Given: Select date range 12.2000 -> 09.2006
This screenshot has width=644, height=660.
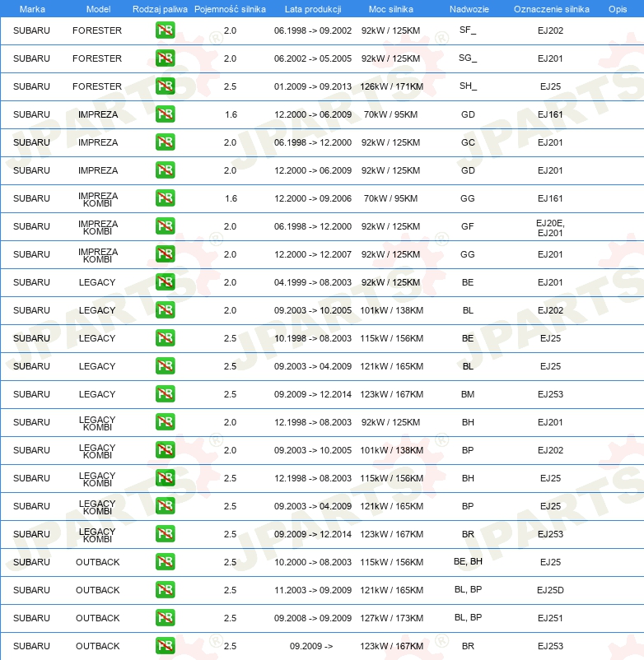Looking at the screenshot, I should coord(313,198).
